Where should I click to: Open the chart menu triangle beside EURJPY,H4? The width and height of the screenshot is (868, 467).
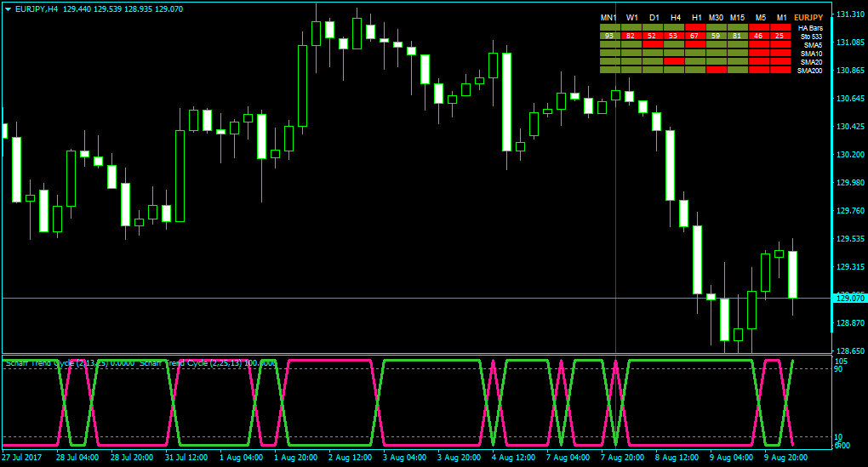8,9
